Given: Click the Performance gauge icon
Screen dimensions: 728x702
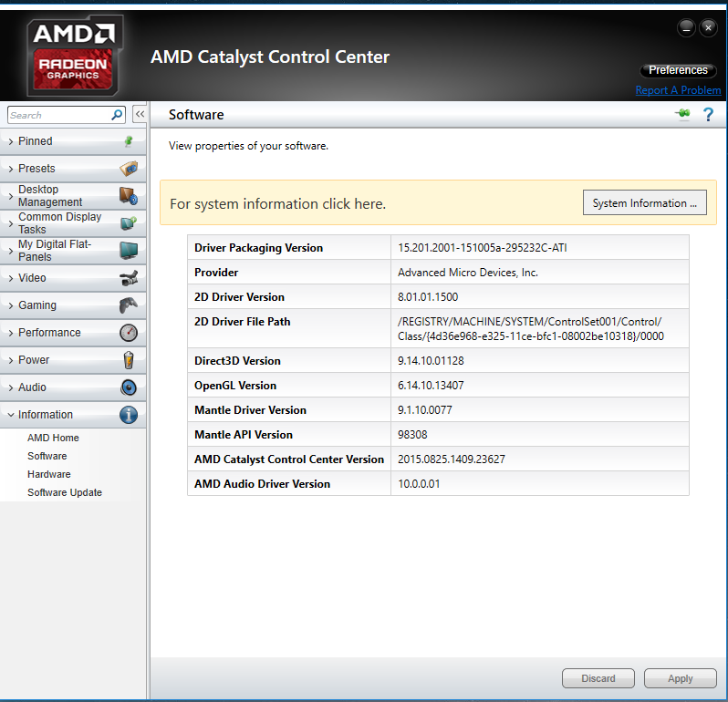Looking at the screenshot, I should click(x=129, y=333).
